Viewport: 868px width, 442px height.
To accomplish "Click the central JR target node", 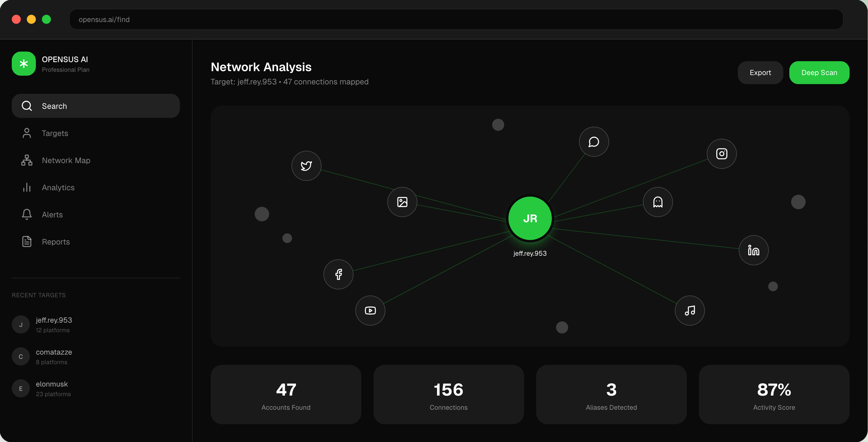I will pos(530,219).
